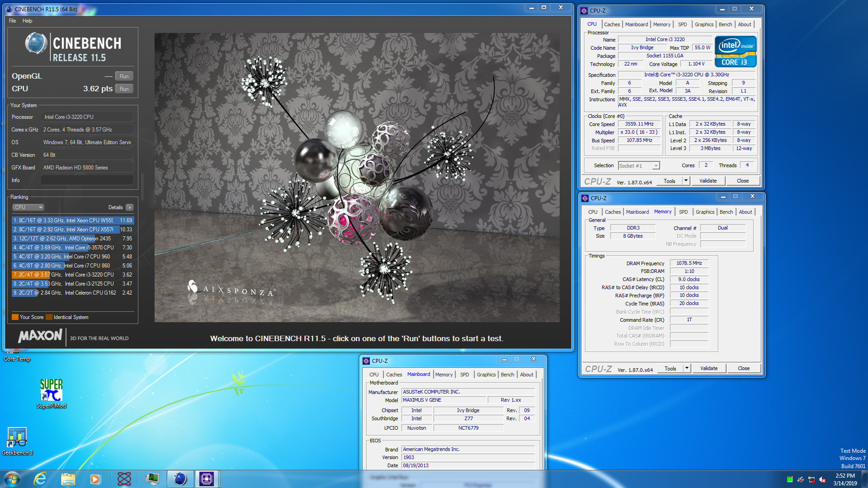The width and height of the screenshot is (868, 488).
Task: Open Mainboard tab in top CPU-Z window
Action: click(637, 24)
